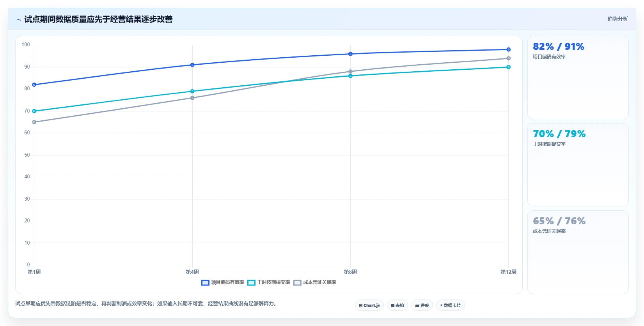
Task: Click the chart title 试点期间数据质量应先于经营结果逐步改善
Action: tap(98, 19)
